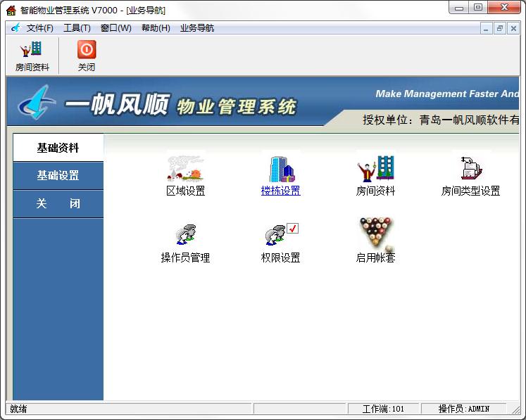Minimize the inner 业务导航 child window
The width and height of the screenshot is (526, 420).
[x=486, y=28]
